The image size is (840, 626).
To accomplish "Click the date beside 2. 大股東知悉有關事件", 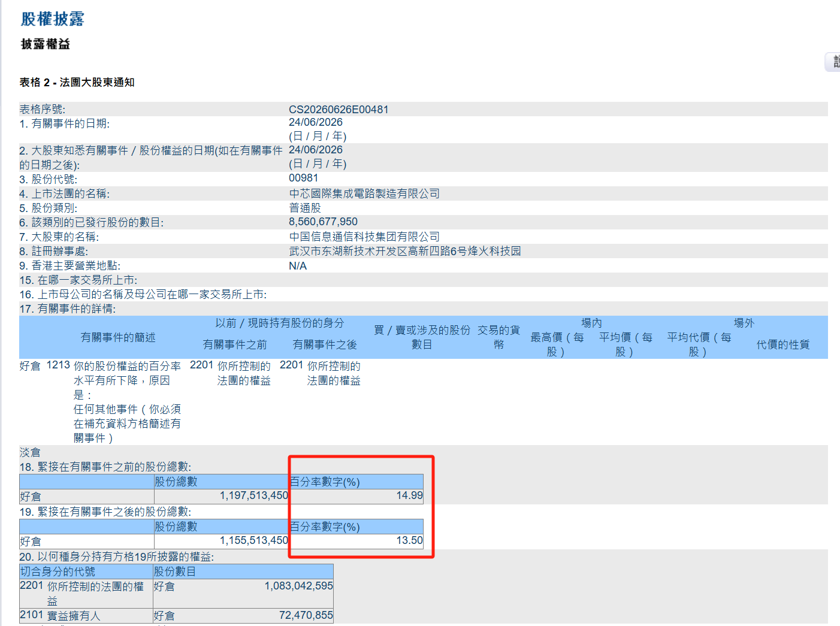I will coord(316,150).
